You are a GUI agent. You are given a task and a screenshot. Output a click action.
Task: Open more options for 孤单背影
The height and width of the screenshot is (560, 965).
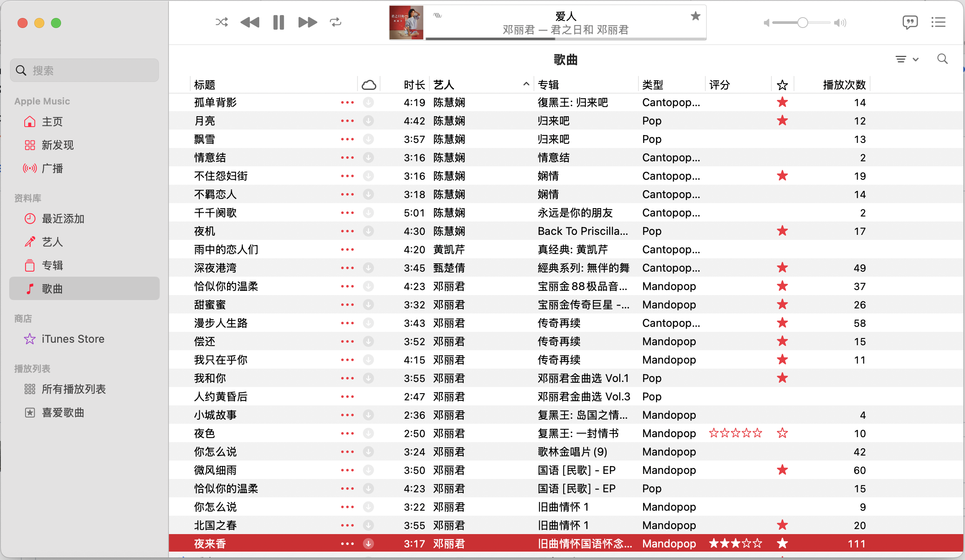tap(347, 102)
